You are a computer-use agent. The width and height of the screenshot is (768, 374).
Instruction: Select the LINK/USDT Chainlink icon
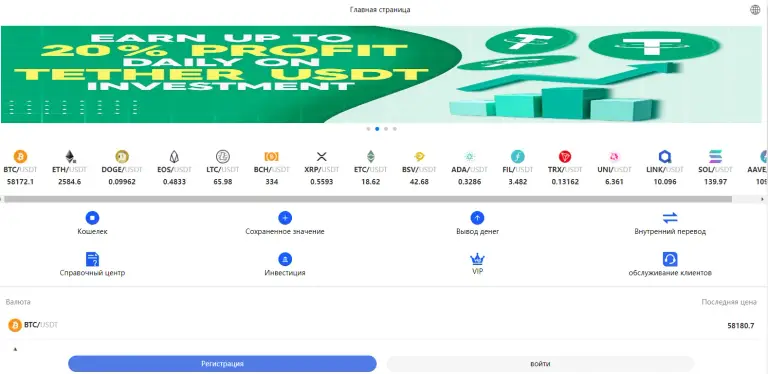665,157
